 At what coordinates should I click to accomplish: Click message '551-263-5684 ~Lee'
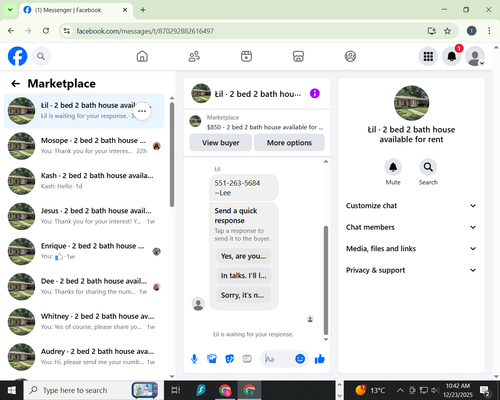click(244, 188)
